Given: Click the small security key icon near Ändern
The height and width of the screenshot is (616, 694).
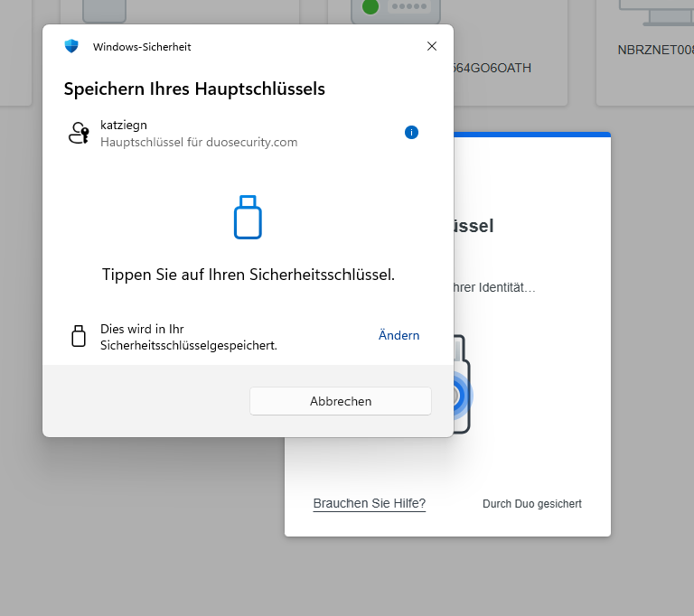Looking at the screenshot, I should pyautogui.click(x=79, y=336).
